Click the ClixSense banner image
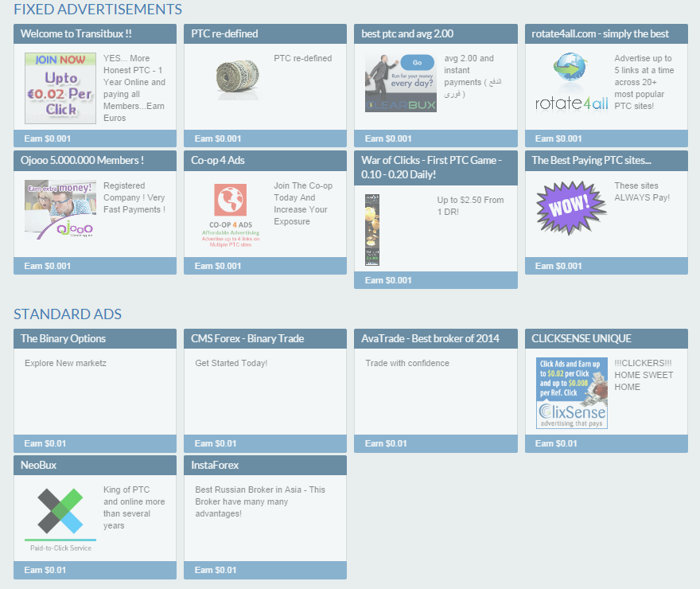The image size is (700, 589). pyautogui.click(x=572, y=393)
